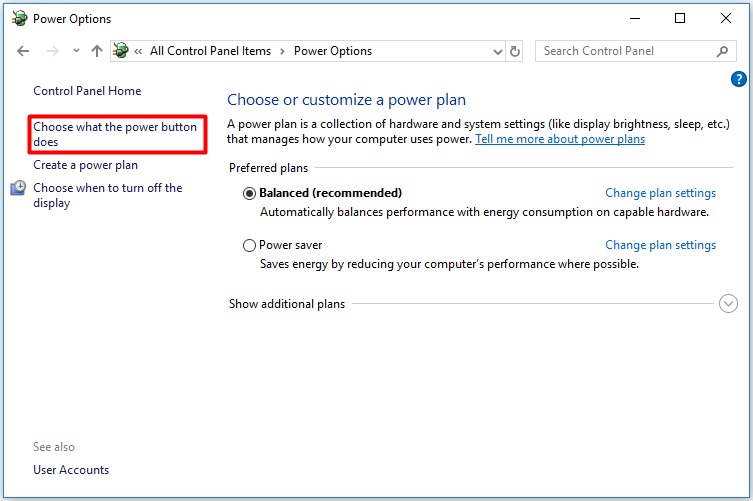This screenshot has width=753, height=501.
Task: Click the back navigation arrow
Action: (23, 51)
